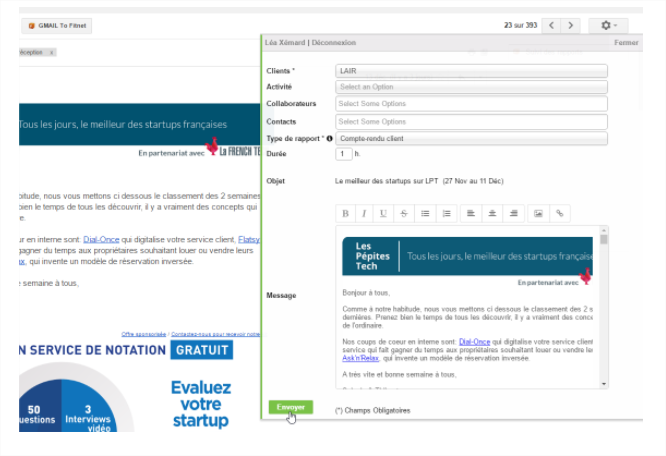Click Fermer to close the panel
The image size is (666, 456).
point(626,43)
